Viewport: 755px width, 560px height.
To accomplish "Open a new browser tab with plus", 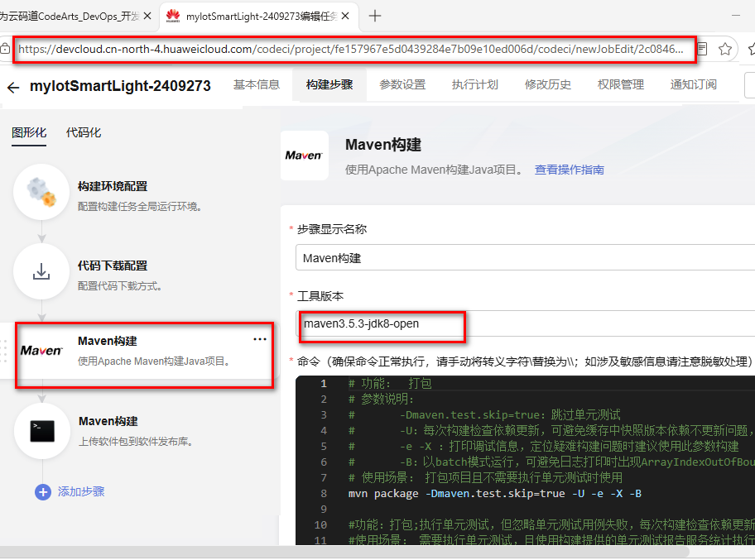I will point(375,16).
